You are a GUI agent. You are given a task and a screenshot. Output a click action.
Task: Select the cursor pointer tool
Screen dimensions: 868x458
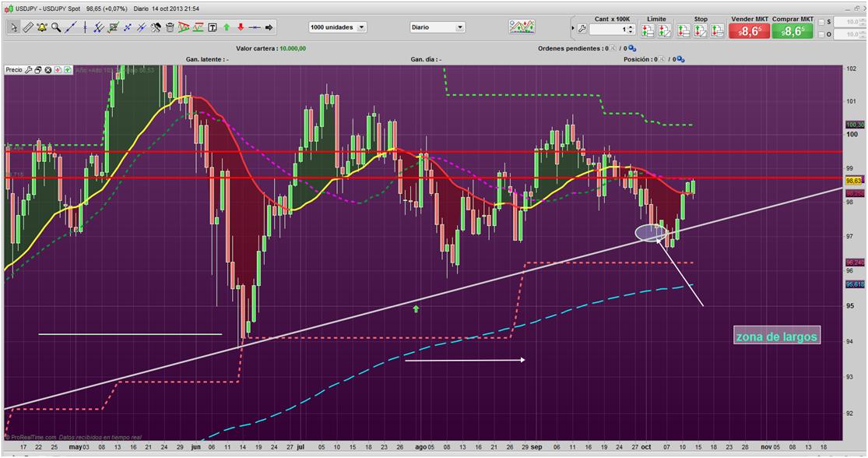click(x=14, y=28)
